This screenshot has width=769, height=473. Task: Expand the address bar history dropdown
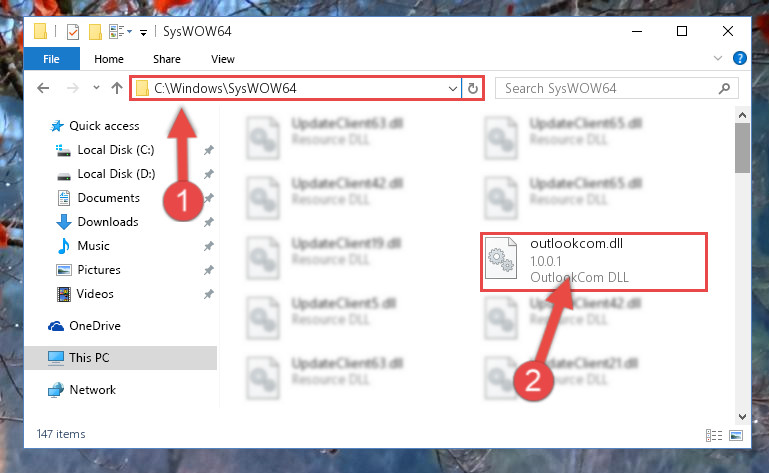(452, 89)
